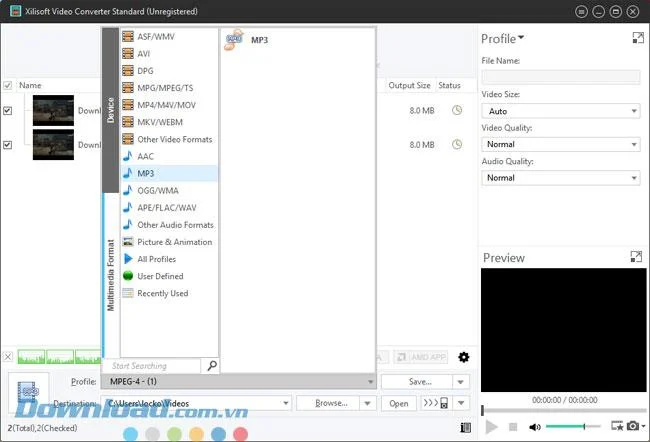Adjust the volume slider
The height and width of the screenshot is (442, 650).
click(x=573, y=426)
